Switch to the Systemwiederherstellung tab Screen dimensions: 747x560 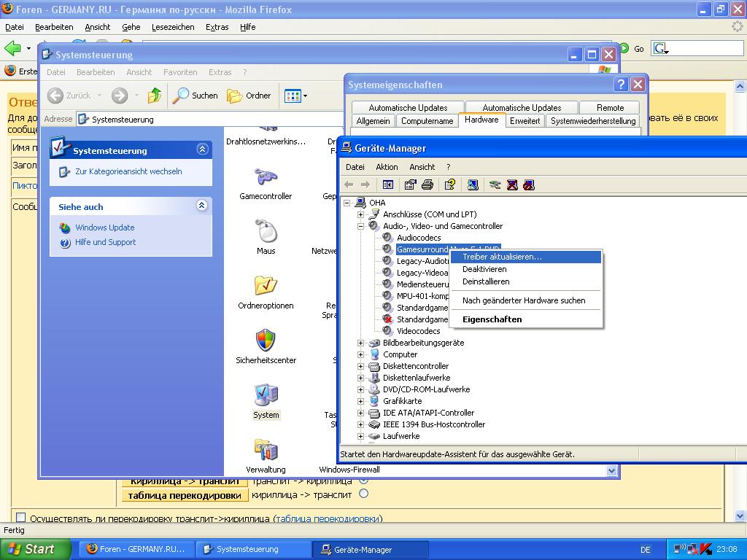click(593, 121)
